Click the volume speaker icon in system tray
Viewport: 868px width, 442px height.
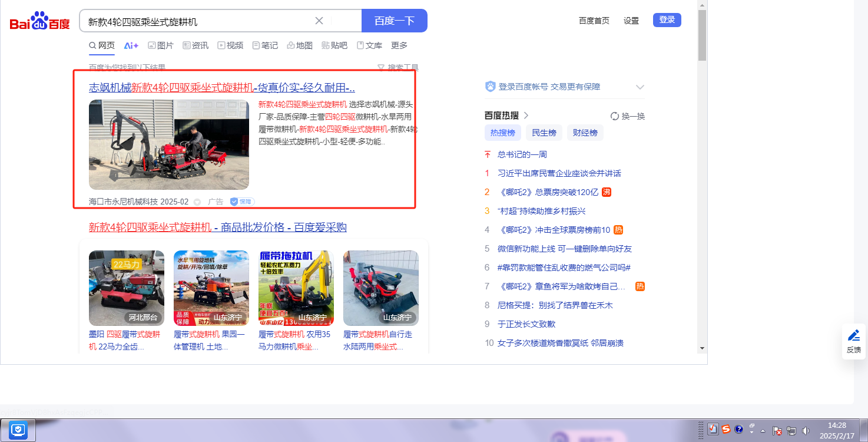[x=806, y=431]
